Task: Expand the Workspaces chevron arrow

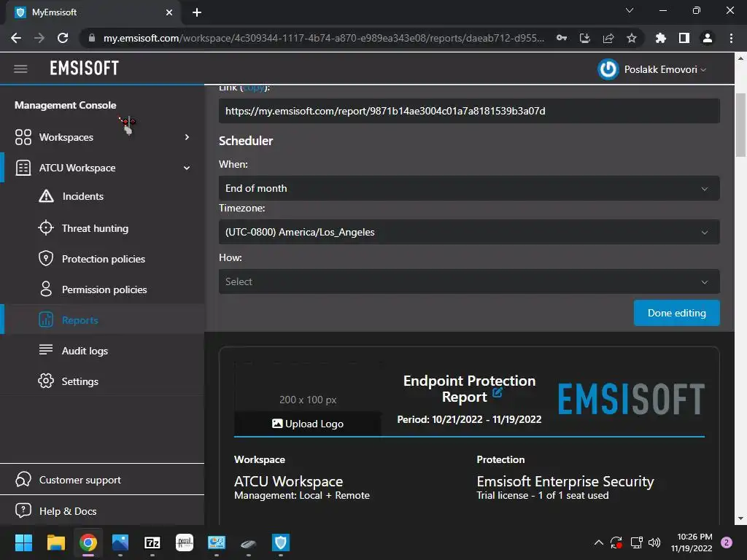Action: click(x=187, y=137)
